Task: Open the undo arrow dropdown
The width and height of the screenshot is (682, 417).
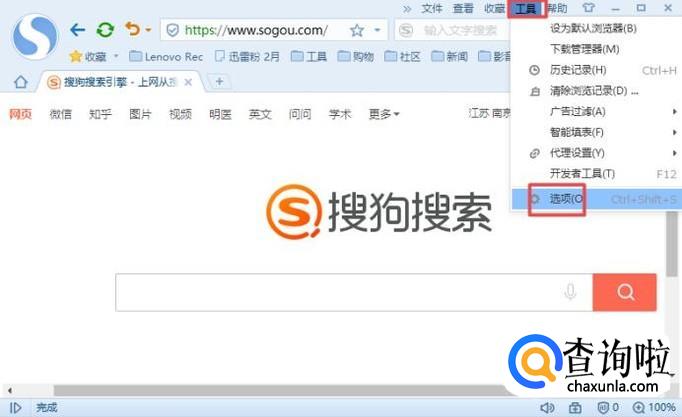Action: click(148, 30)
